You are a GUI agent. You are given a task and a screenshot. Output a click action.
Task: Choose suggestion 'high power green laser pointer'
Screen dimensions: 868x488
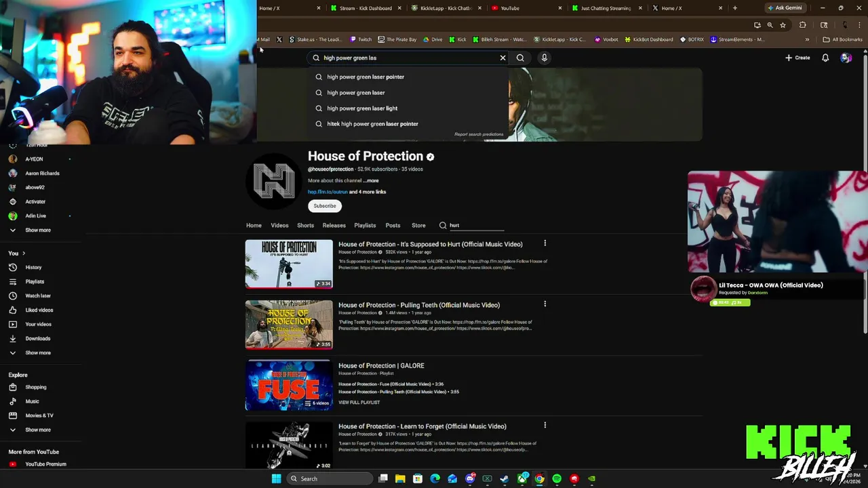[366, 77]
